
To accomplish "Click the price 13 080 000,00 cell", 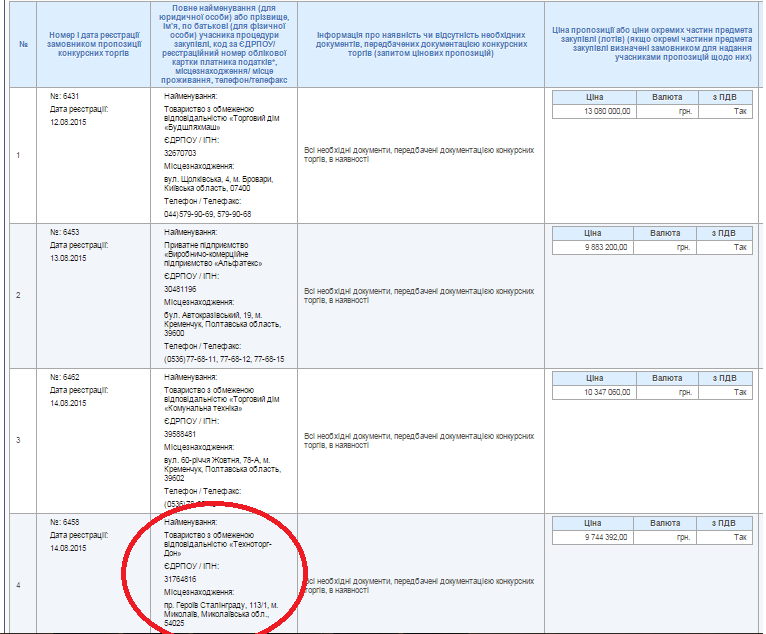I will [x=594, y=111].
